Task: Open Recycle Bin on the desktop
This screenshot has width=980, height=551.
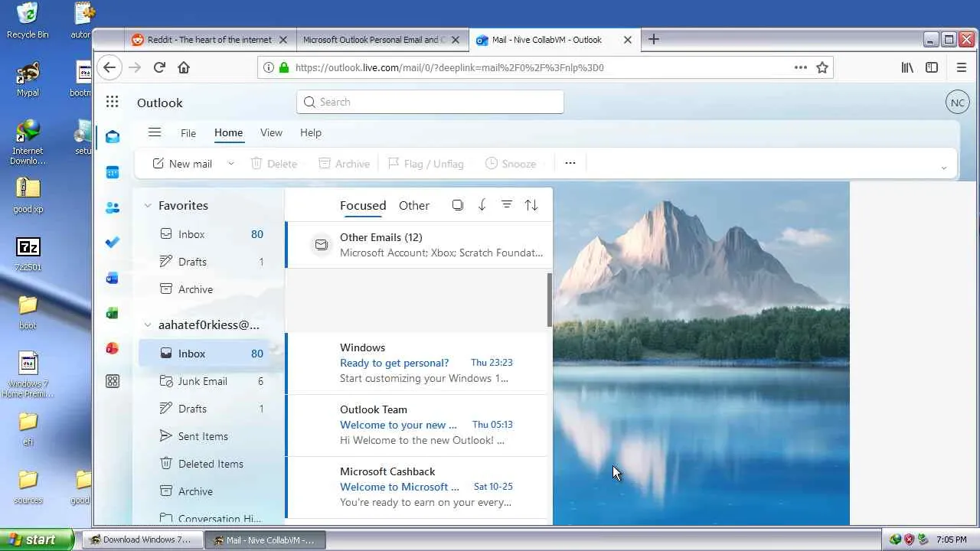Action: coord(28,21)
